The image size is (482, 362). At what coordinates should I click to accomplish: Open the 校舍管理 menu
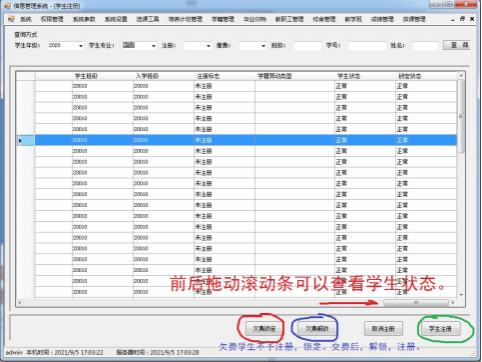point(324,19)
